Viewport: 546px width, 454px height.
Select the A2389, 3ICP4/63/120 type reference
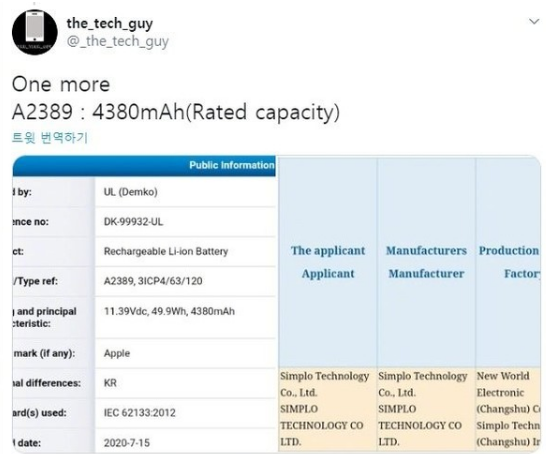(153, 281)
